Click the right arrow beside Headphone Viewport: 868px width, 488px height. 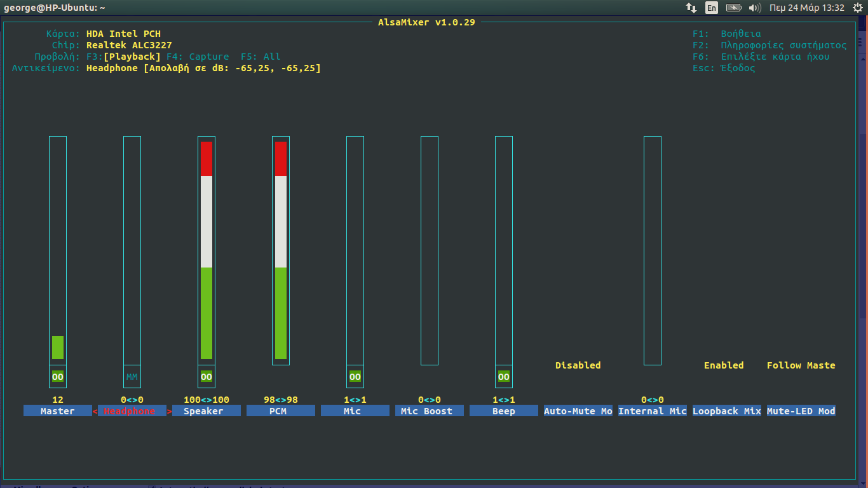click(169, 411)
